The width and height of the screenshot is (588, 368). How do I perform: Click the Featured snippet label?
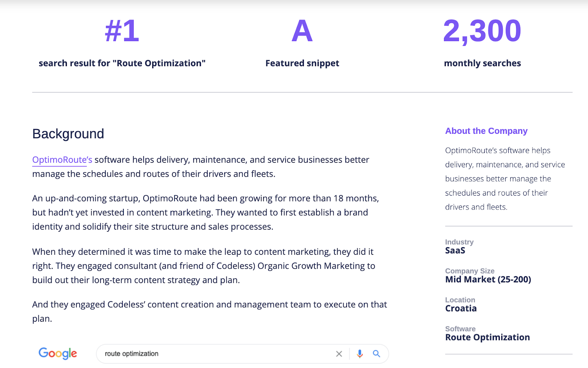pyautogui.click(x=302, y=63)
